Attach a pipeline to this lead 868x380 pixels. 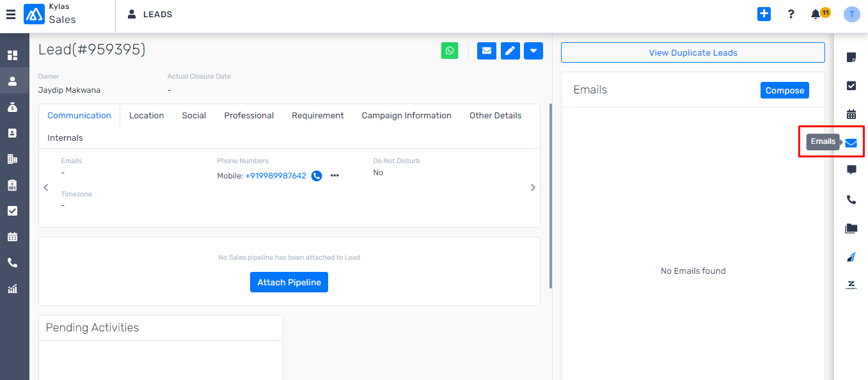pos(289,282)
